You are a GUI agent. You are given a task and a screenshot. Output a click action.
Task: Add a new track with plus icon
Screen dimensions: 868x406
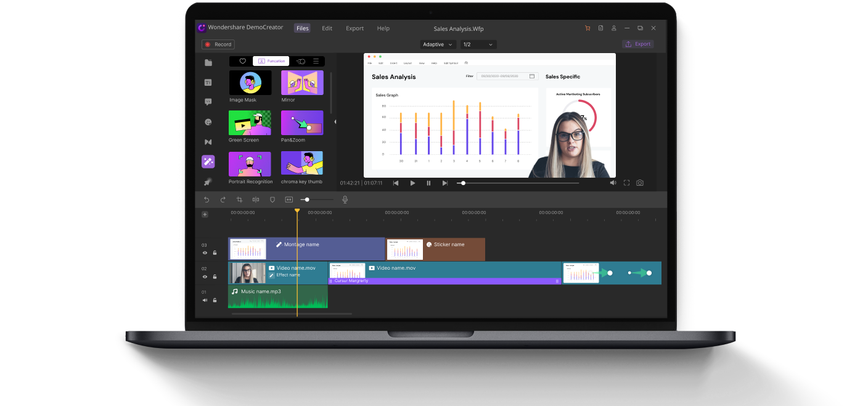click(x=205, y=214)
